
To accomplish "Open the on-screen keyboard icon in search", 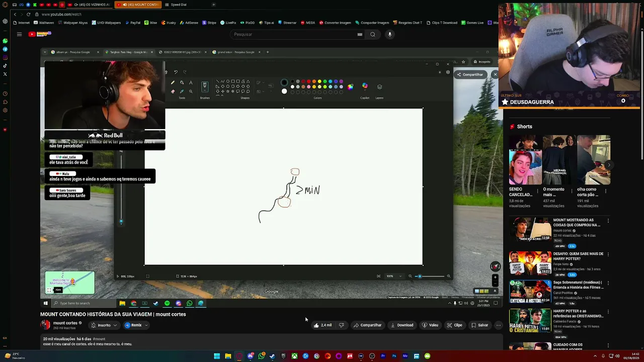I will pos(360,34).
